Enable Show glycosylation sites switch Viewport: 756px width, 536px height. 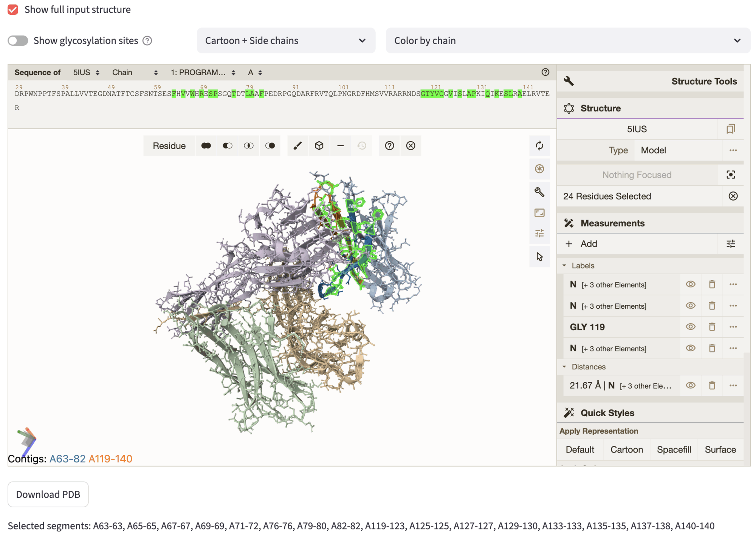click(x=18, y=41)
